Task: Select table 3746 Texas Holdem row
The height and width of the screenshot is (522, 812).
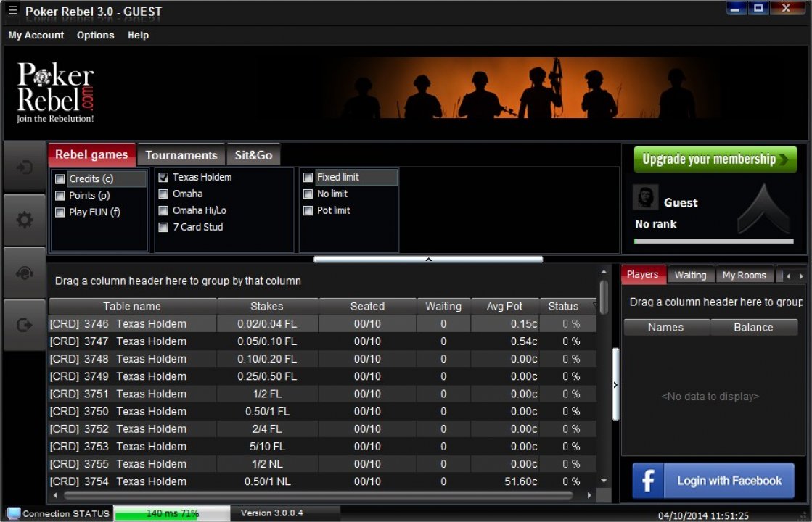Action: [323, 324]
